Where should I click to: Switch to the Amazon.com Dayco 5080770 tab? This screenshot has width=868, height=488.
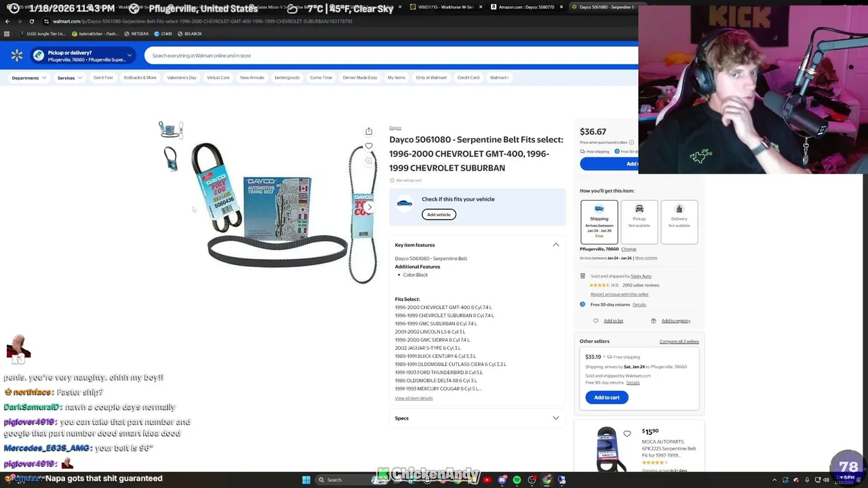[x=526, y=7]
